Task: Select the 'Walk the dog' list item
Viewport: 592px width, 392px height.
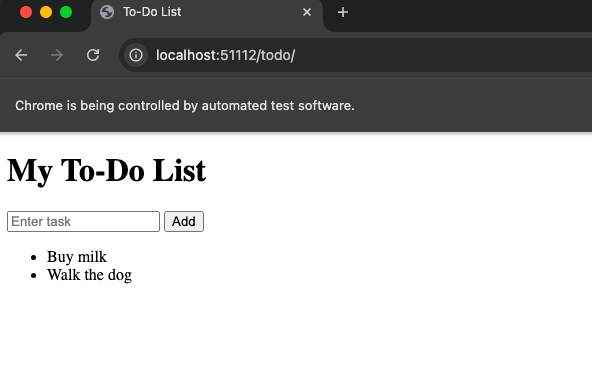Action: click(x=89, y=275)
